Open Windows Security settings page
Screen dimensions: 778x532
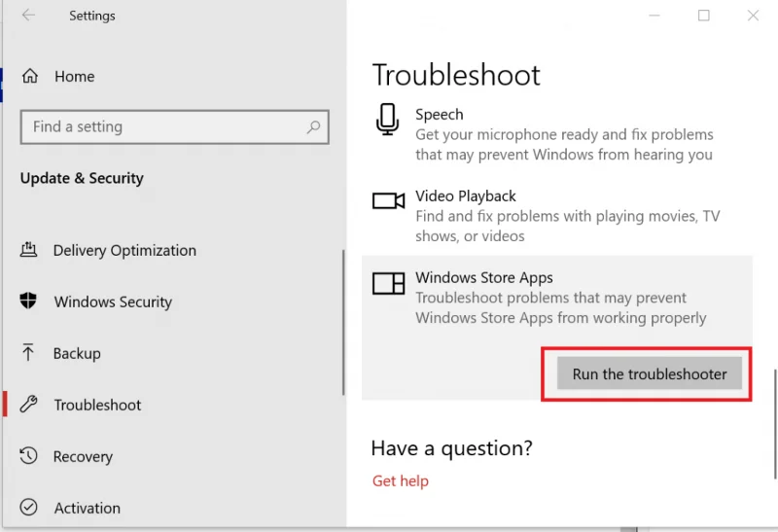(113, 301)
